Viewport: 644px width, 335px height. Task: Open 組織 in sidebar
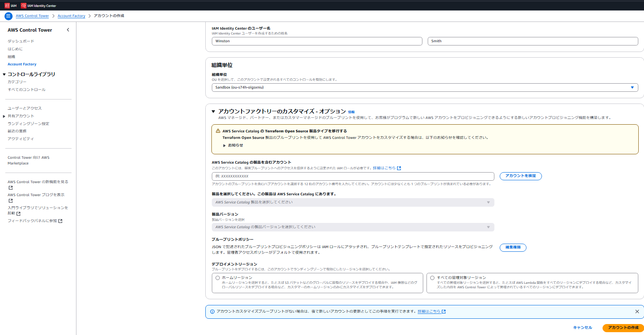tap(11, 56)
